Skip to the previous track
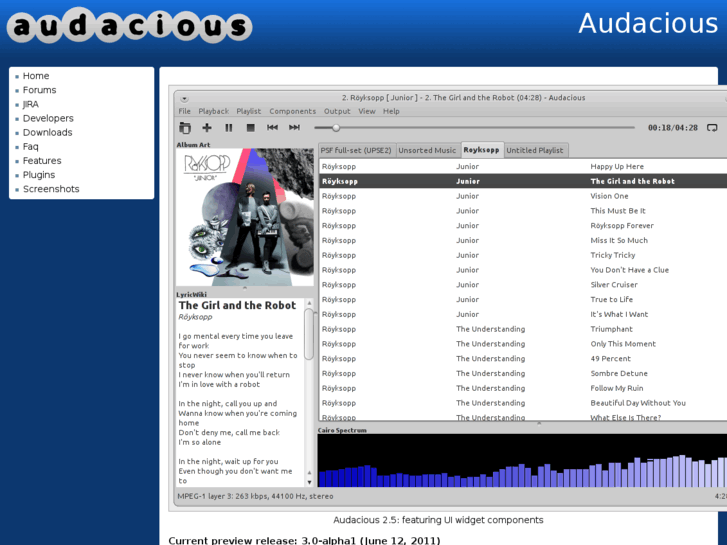The width and height of the screenshot is (727, 545). coord(272,128)
